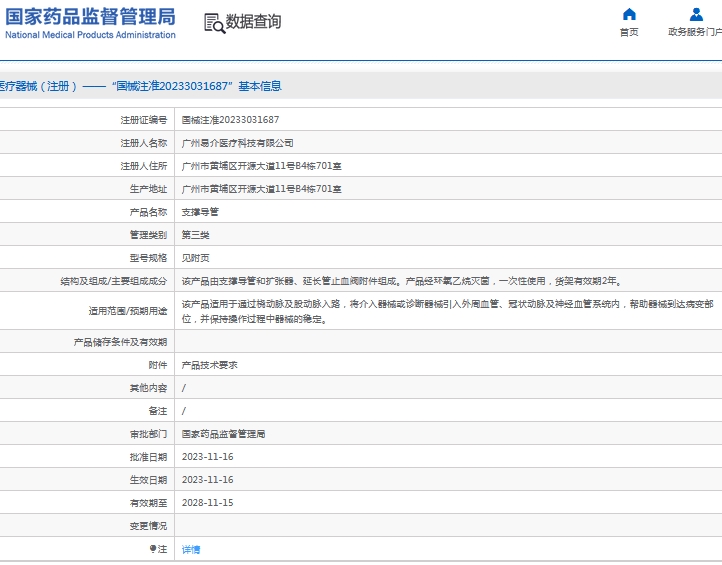Click the 首页 text label
The image size is (722, 565).
(629, 32)
